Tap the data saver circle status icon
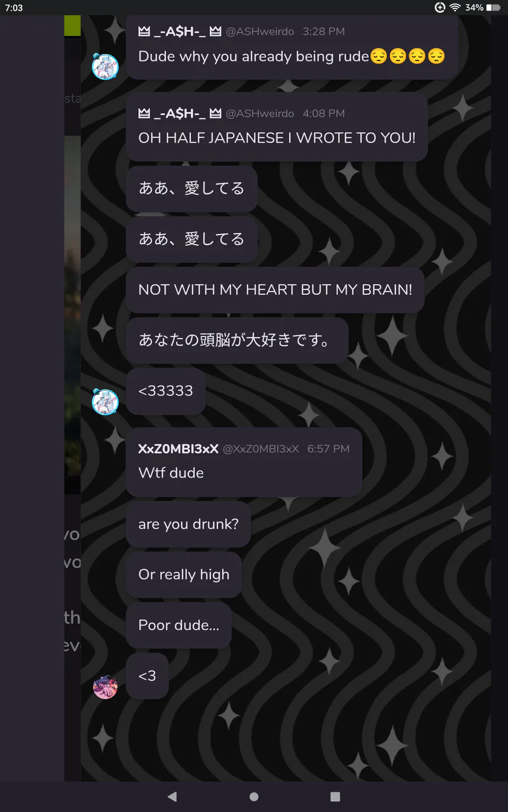This screenshot has height=812, width=508. pyautogui.click(x=440, y=7)
